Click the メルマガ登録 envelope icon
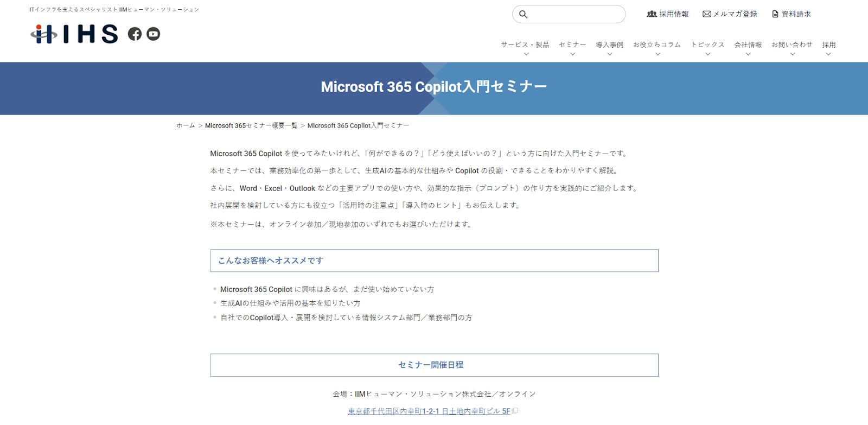 click(706, 14)
